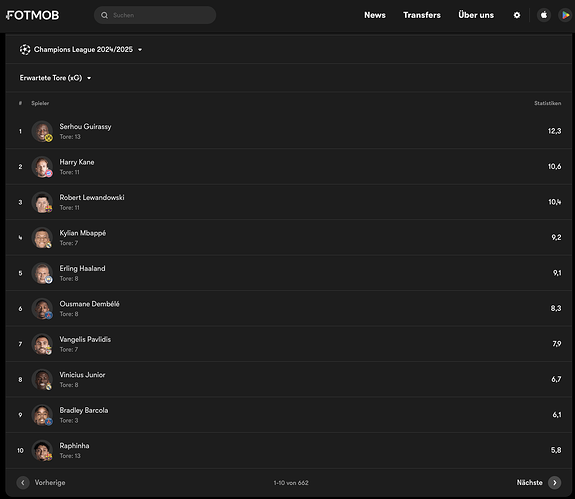Open settings via gear icon

(x=517, y=15)
